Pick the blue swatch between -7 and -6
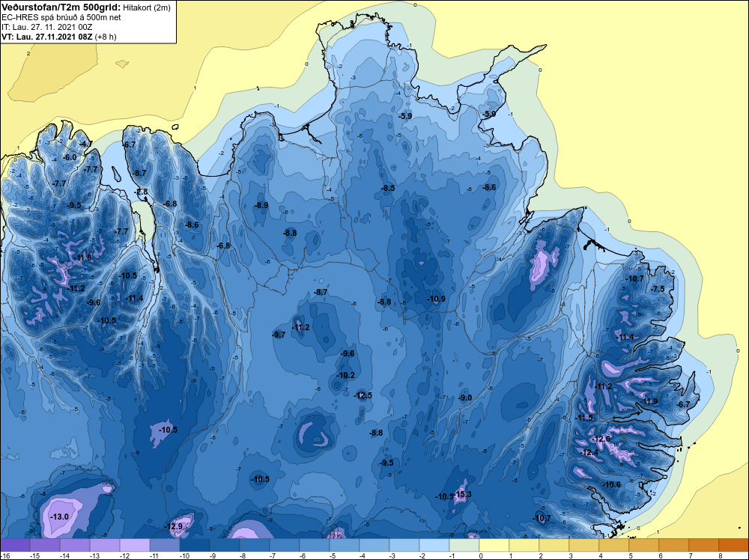This screenshot has height=560, width=749. coord(285,545)
